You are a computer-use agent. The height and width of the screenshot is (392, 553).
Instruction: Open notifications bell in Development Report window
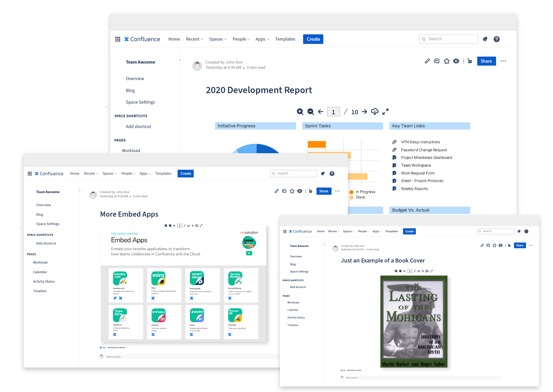pos(485,39)
